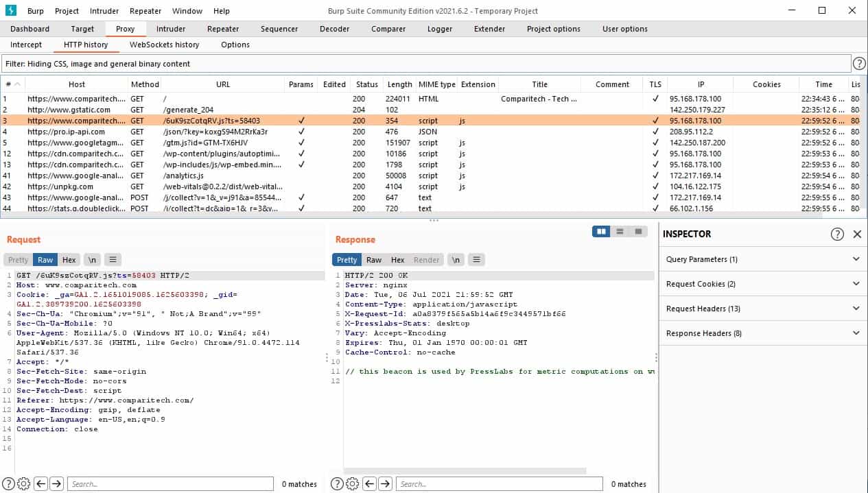Sort history by the MIME type column header

pyautogui.click(x=437, y=84)
